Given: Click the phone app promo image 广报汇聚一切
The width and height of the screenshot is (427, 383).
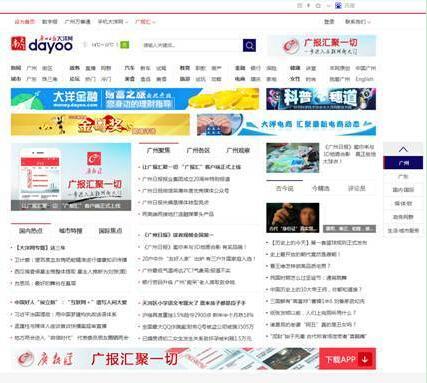Looking at the screenshot, I should (71, 177).
